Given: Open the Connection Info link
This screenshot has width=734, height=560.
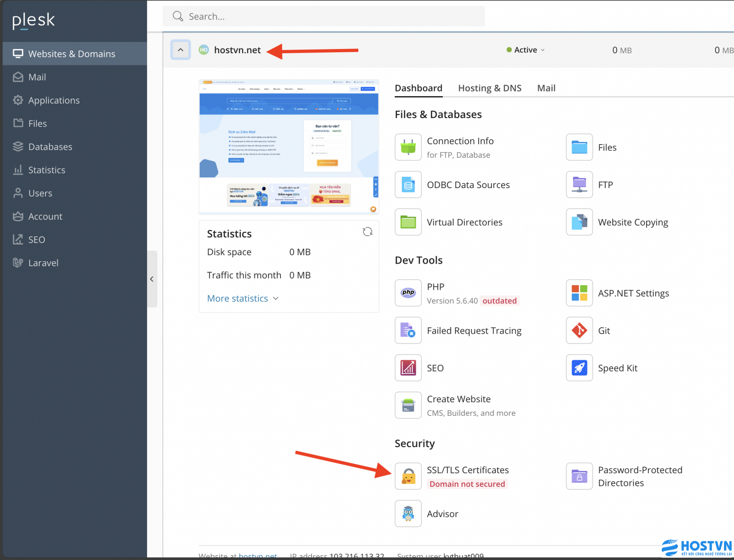Looking at the screenshot, I should point(460,141).
